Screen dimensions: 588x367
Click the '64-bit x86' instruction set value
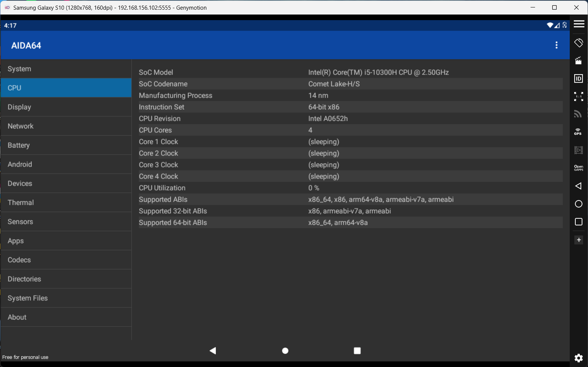point(324,107)
